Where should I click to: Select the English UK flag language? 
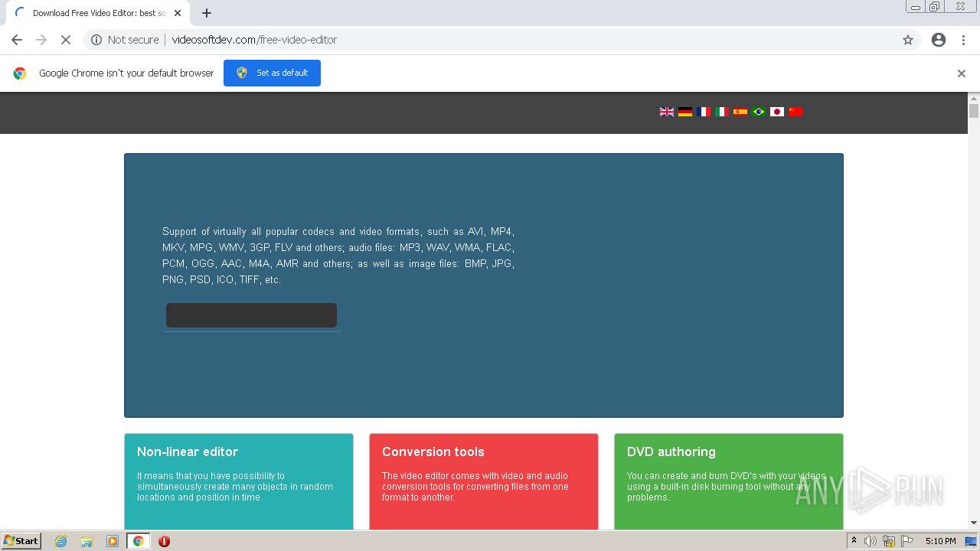pyautogui.click(x=667, y=112)
